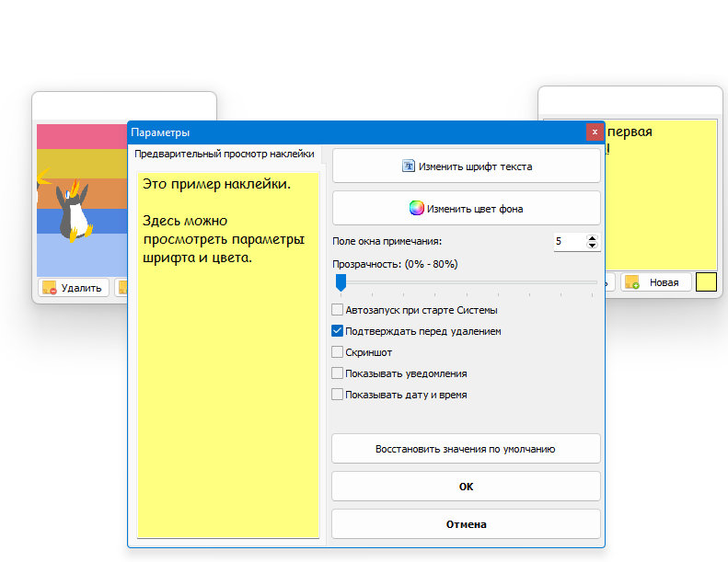Click the color wheel icon on Изменить цвет фона
Screen dimensions: 728x562
point(417,208)
